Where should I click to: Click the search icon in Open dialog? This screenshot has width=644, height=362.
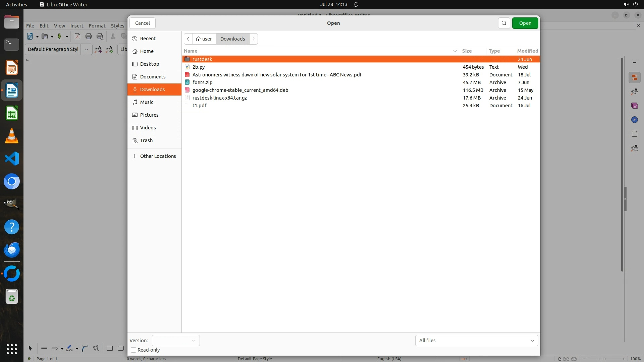(504, 23)
